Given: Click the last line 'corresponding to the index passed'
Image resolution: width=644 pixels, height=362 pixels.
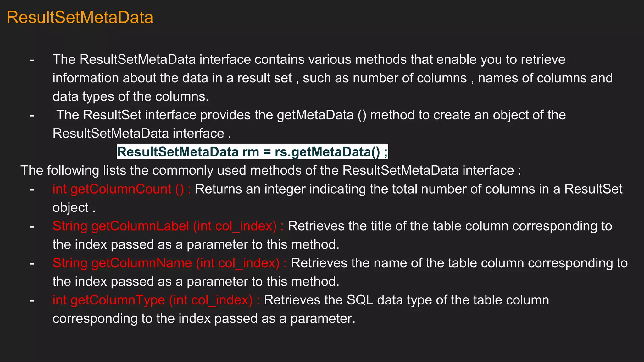Looking at the screenshot, I should tap(204, 319).
